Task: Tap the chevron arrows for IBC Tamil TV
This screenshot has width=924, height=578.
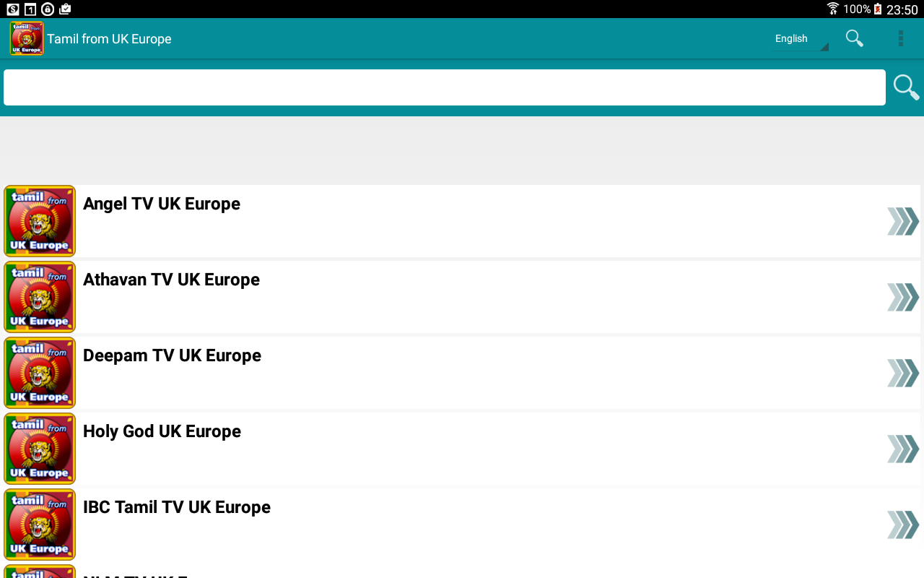Action: pyautogui.click(x=902, y=525)
